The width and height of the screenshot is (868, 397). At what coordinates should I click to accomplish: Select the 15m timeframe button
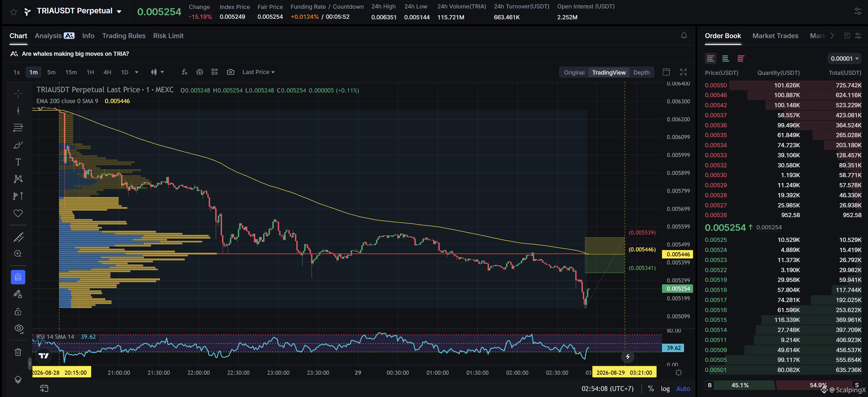point(71,72)
